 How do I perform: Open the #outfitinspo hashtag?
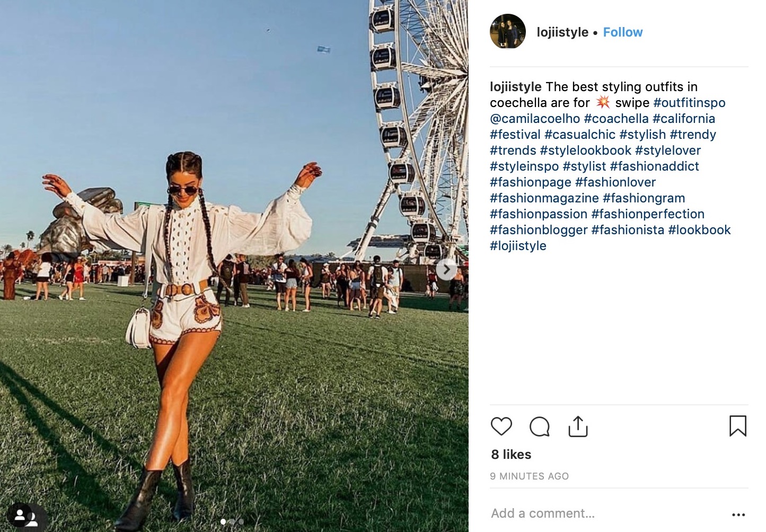tap(689, 103)
